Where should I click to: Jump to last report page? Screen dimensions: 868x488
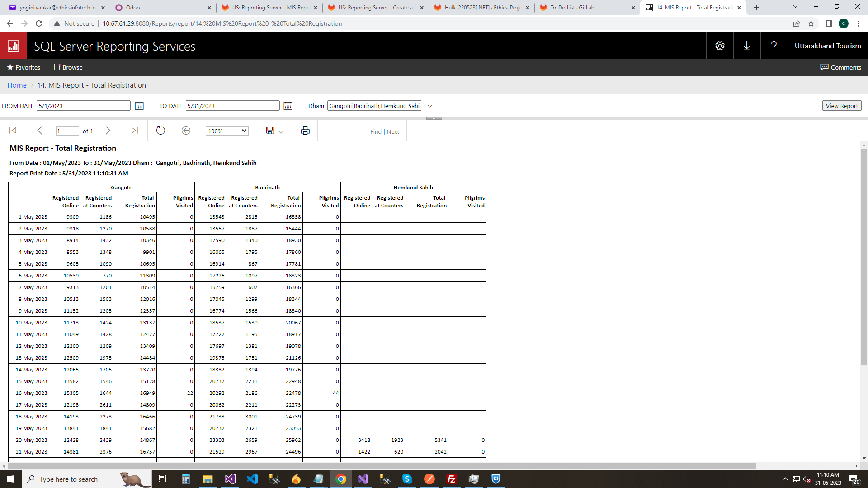135,131
